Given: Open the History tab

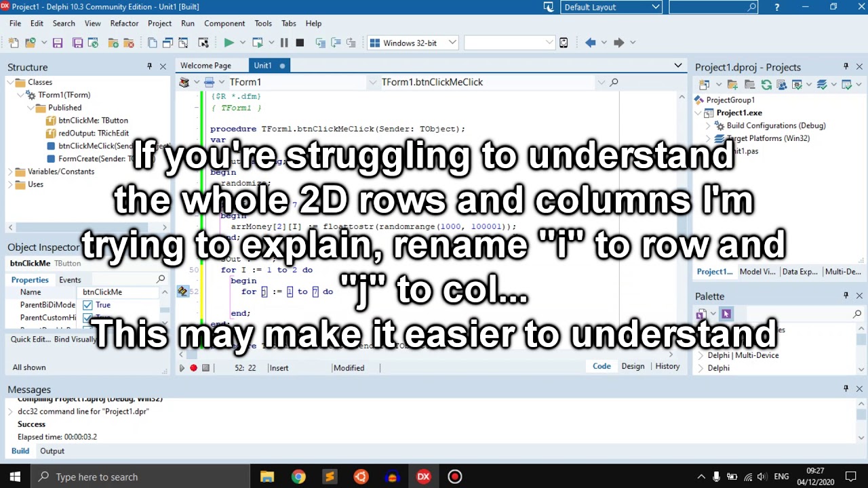Looking at the screenshot, I should click(x=667, y=366).
